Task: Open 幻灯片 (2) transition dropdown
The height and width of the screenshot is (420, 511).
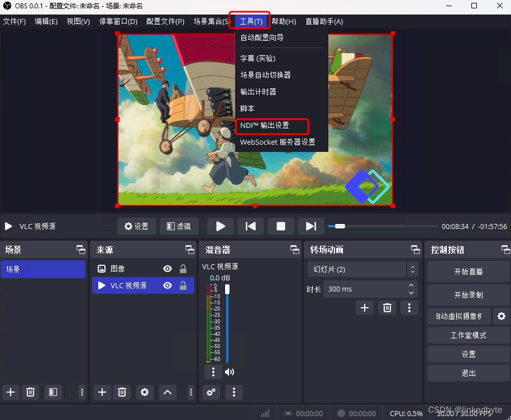Action: pos(362,269)
